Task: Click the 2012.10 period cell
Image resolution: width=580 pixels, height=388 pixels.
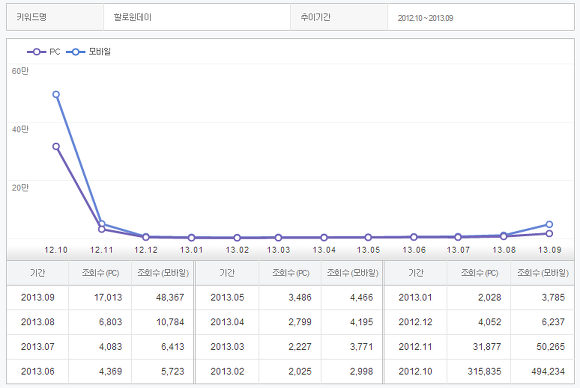Action: tap(415, 371)
